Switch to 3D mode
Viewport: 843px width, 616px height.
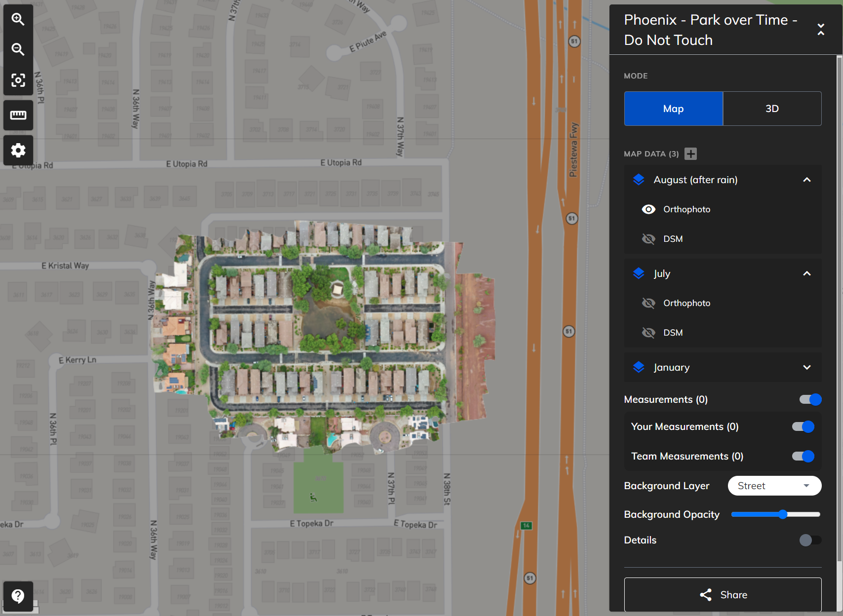click(x=772, y=109)
